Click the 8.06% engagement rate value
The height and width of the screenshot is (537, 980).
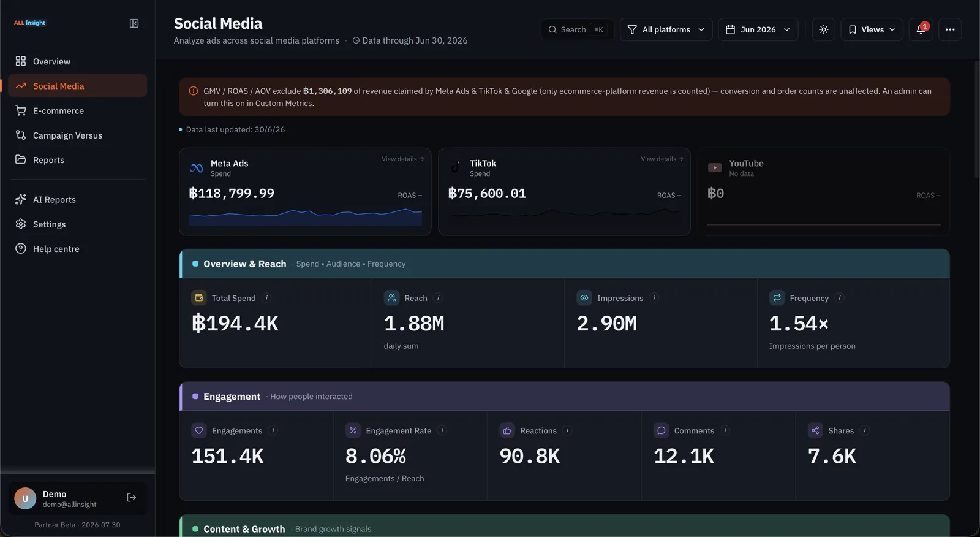375,456
